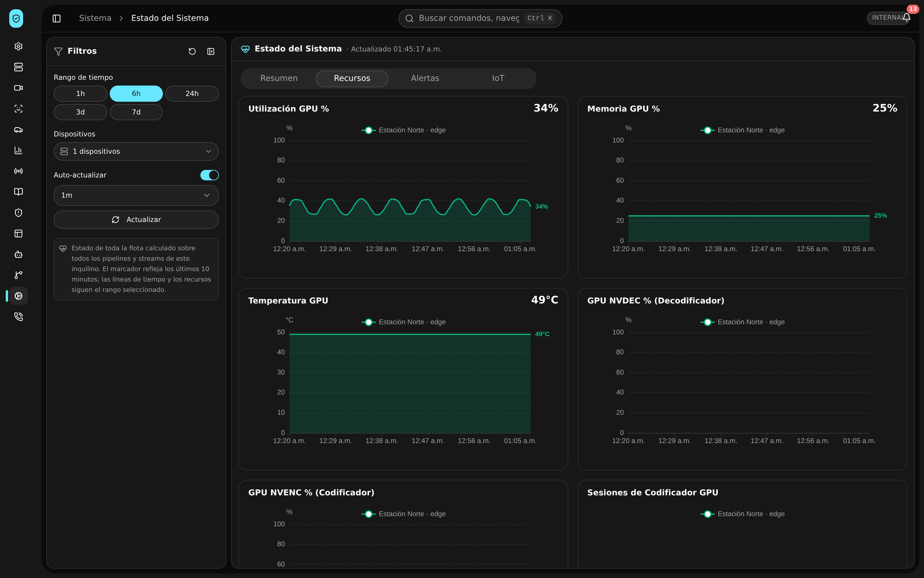Open the vehicle icon in the sidebar

18,129
